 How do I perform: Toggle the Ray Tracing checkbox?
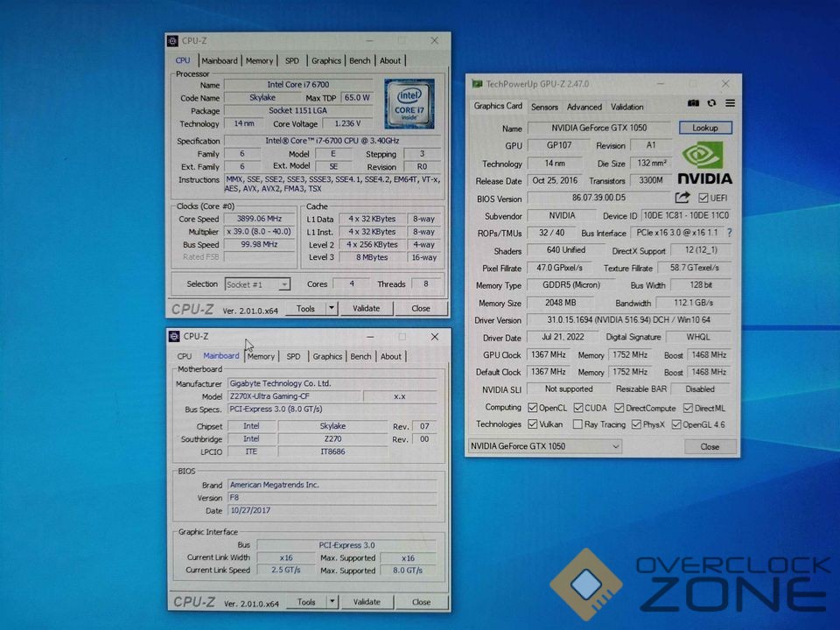[577, 424]
